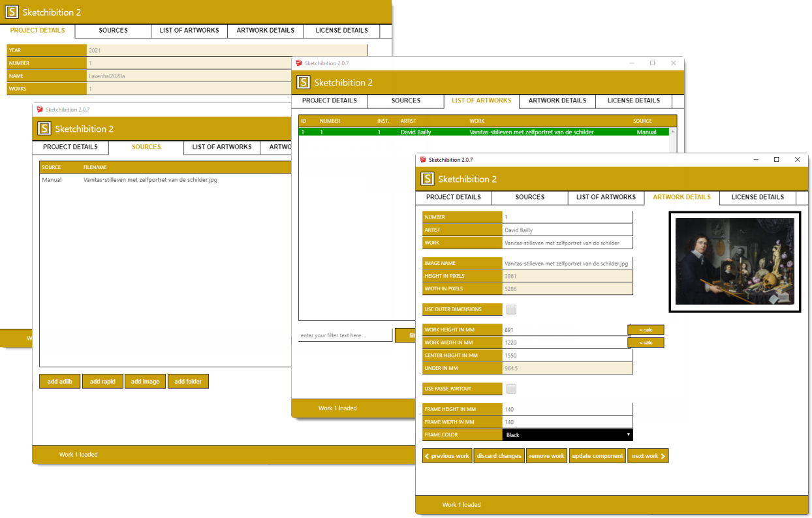Click the Artist column header in artworks list

click(x=408, y=121)
